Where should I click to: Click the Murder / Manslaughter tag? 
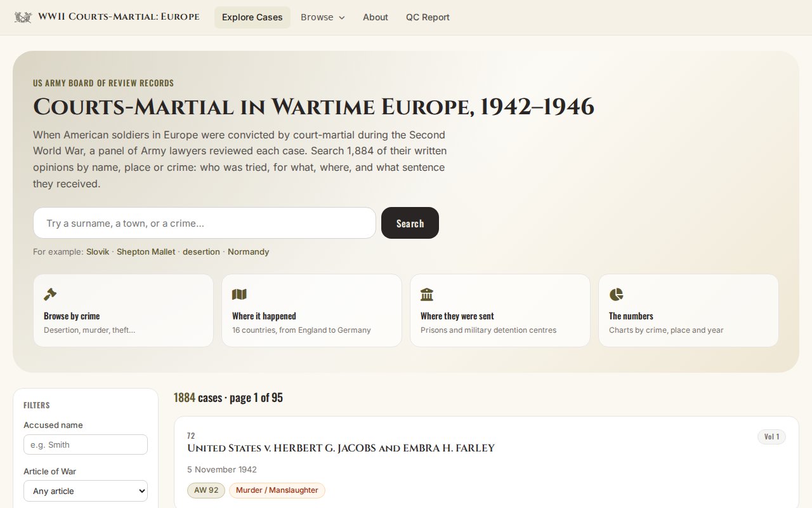277,490
